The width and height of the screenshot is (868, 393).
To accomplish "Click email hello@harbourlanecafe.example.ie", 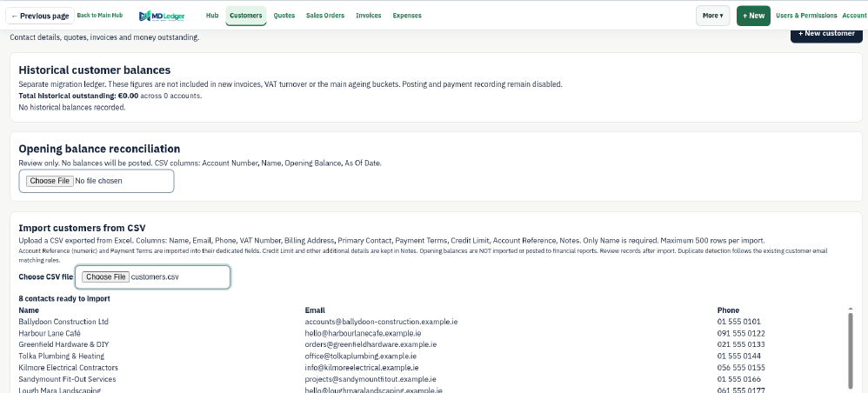I will (364, 333).
